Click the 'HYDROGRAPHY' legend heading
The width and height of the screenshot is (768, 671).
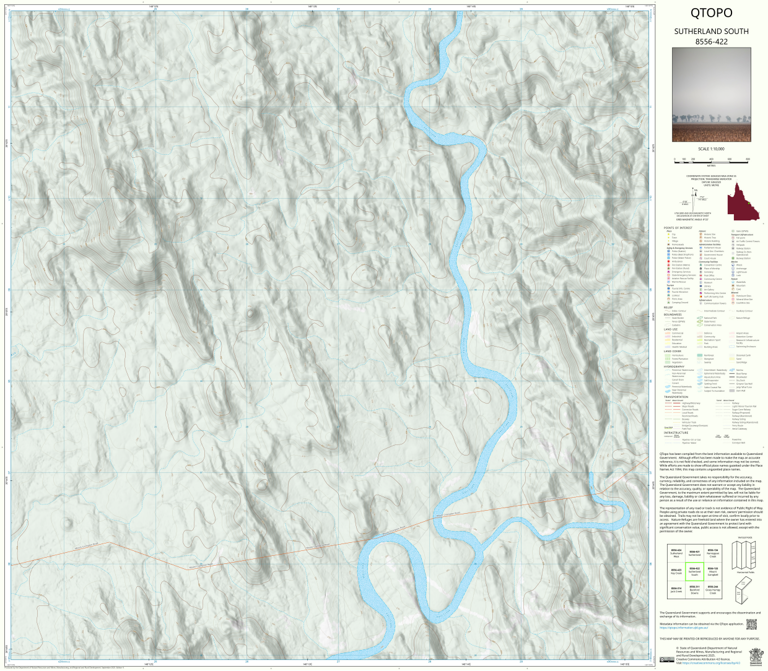tap(674, 366)
